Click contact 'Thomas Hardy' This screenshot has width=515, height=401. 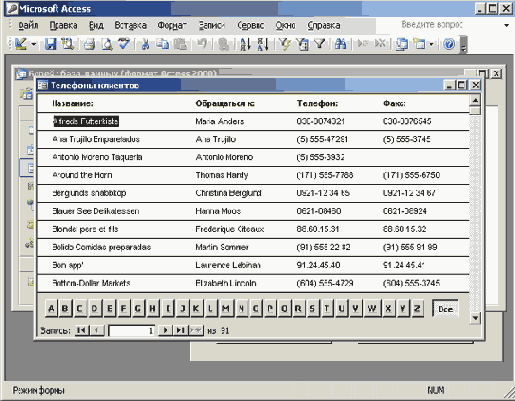point(222,175)
